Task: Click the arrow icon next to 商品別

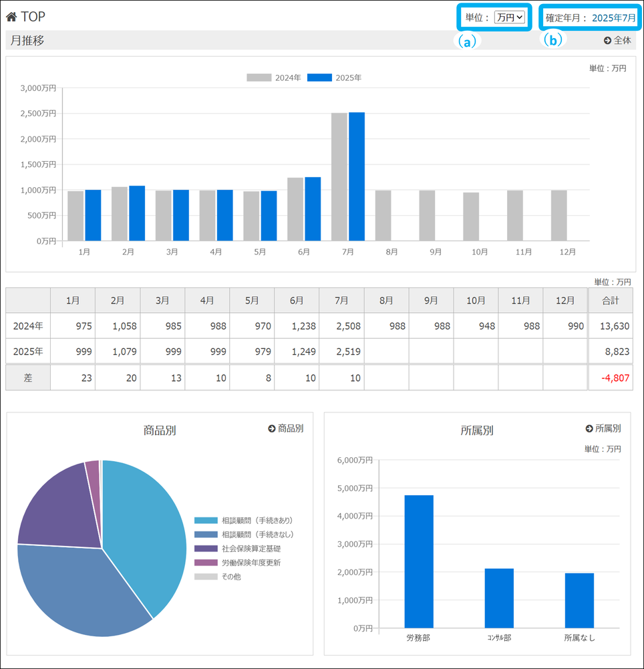Action: (x=272, y=428)
